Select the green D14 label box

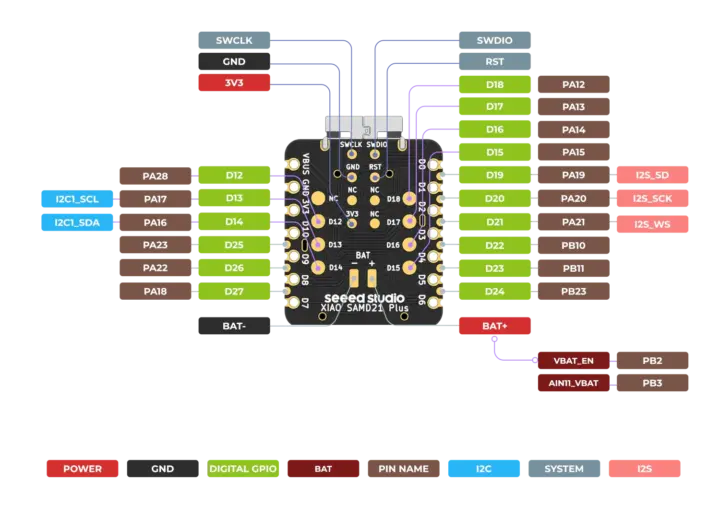(234, 222)
